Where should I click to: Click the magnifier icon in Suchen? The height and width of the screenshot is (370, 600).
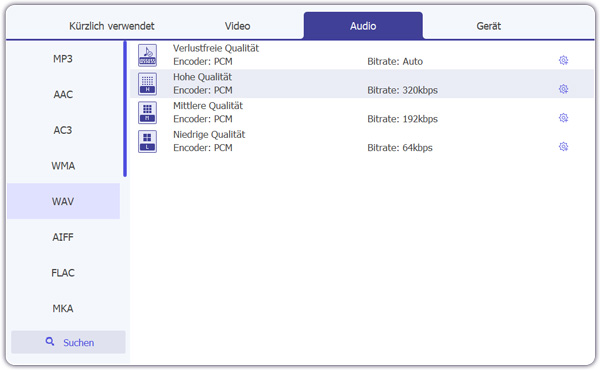(50, 341)
